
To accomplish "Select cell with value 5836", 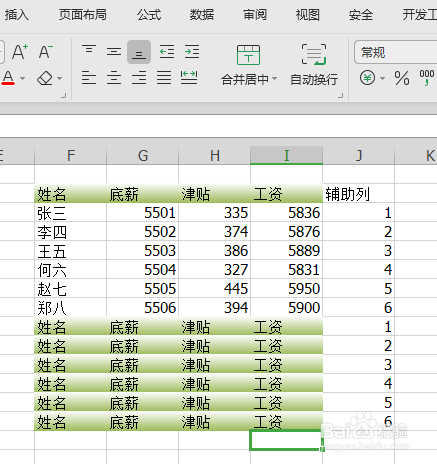I will tap(287, 213).
